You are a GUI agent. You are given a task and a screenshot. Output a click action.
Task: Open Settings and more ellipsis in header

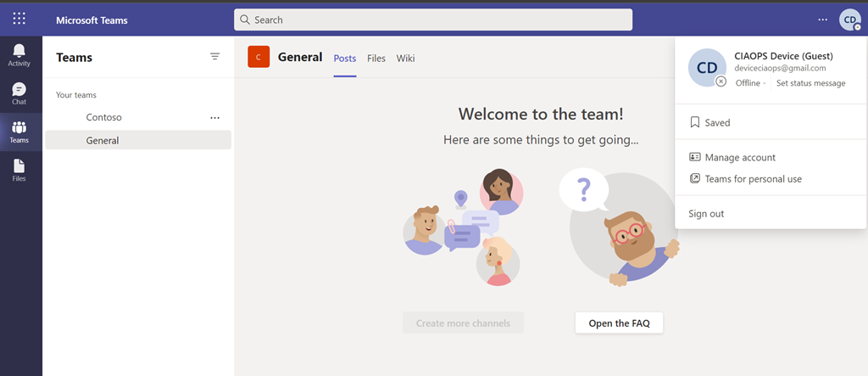822,20
